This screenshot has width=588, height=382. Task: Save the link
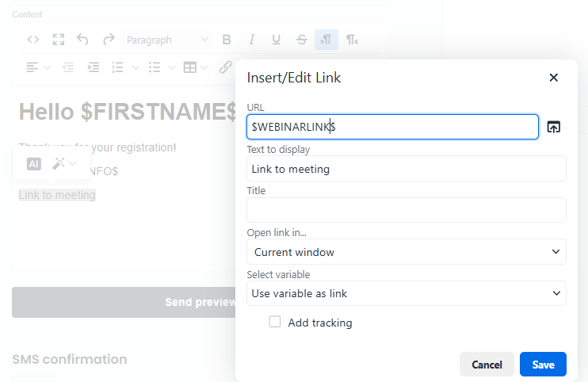[543, 365]
